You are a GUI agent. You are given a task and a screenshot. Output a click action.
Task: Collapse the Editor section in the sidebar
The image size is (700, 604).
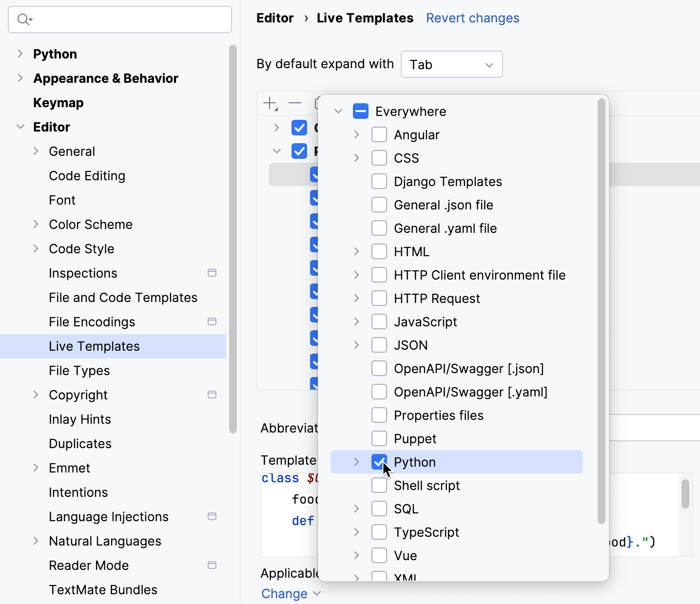[20, 127]
